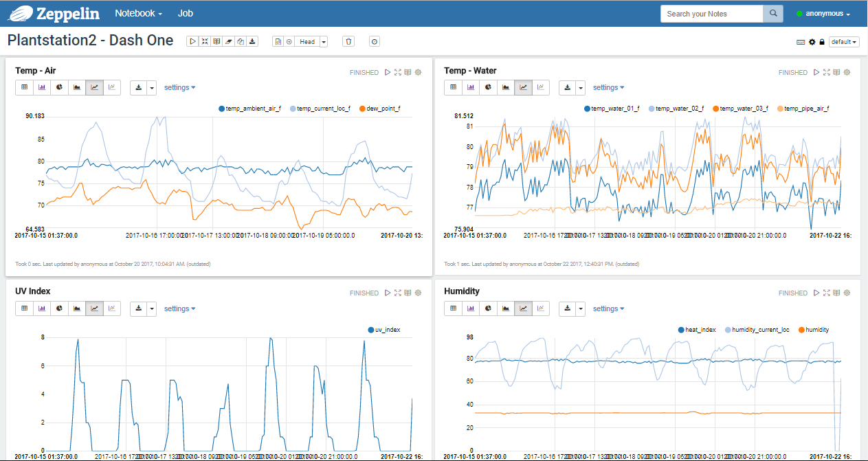
Task: Expand settings in UV Index paragraph
Action: point(179,308)
